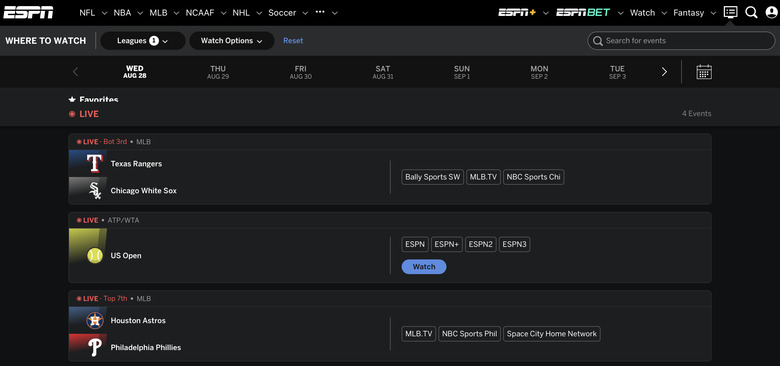The width and height of the screenshot is (780, 366).
Task: Open the Houston Astros team name
Action: [x=138, y=320]
